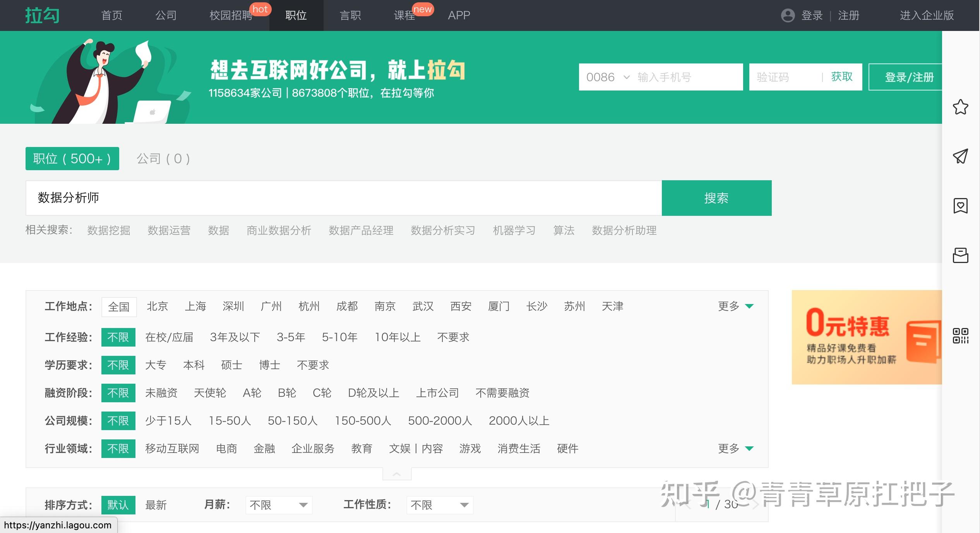This screenshot has width=980, height=533.
Task: Click the phone number input field
Action: point(687,77)
